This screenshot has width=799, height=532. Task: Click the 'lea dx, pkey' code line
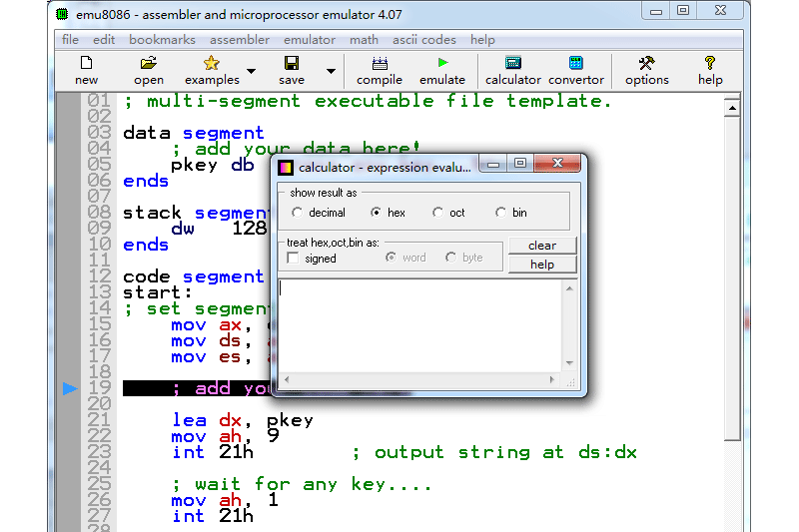point(242,420)
